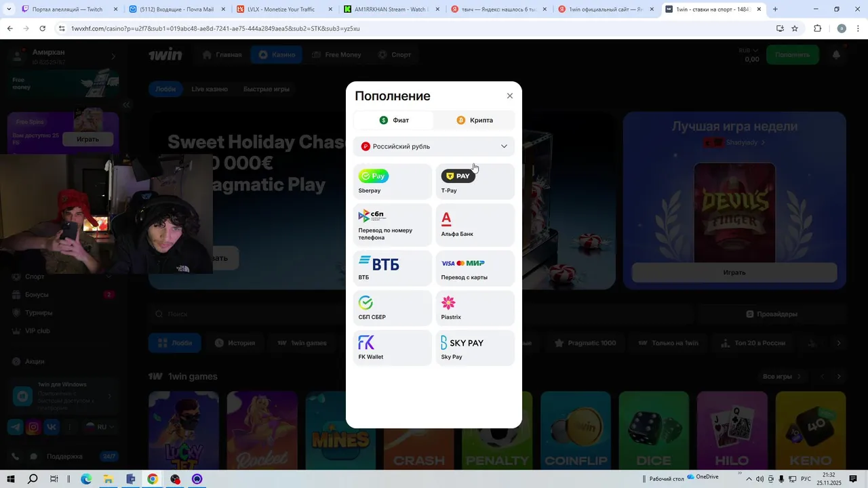Click the 1win logo in header
The height and width of the screenshot is (488, 868).
(x=166, y=55)
